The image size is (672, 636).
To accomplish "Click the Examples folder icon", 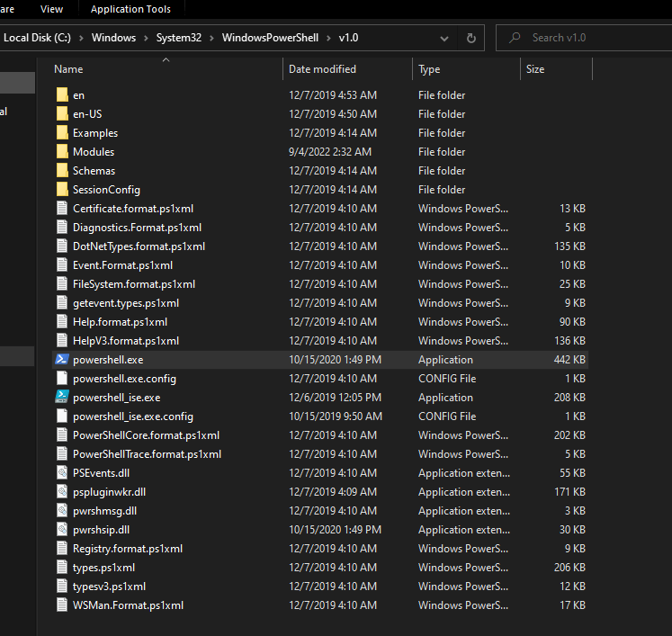I will pos(62,132).
